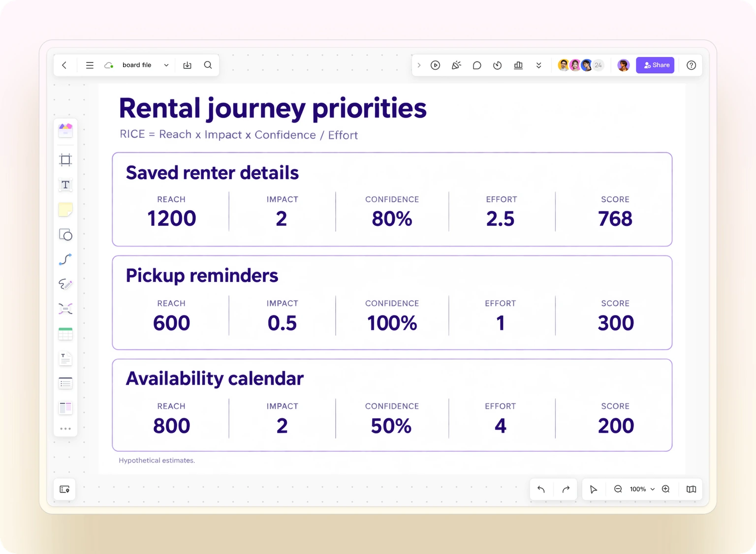
Task: Zoom in with the plus magnifier
Action: pyautogui.click(x=666, y=489)
